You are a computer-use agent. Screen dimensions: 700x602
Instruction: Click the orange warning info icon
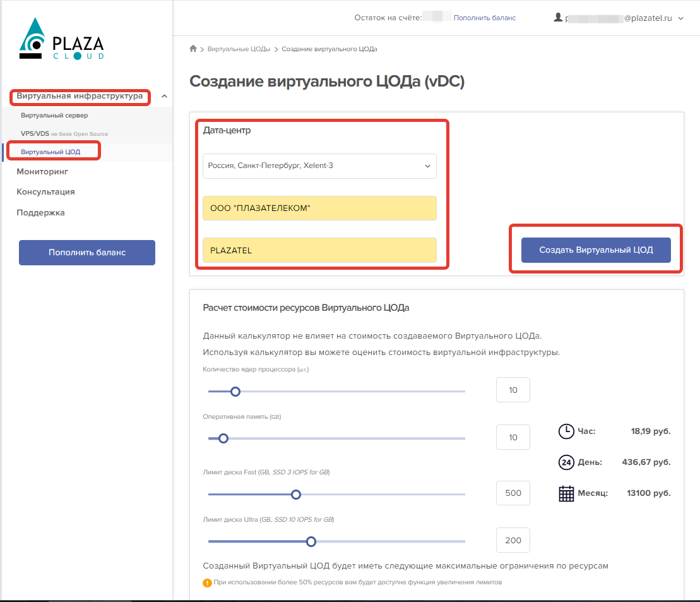tap(207, 582)
